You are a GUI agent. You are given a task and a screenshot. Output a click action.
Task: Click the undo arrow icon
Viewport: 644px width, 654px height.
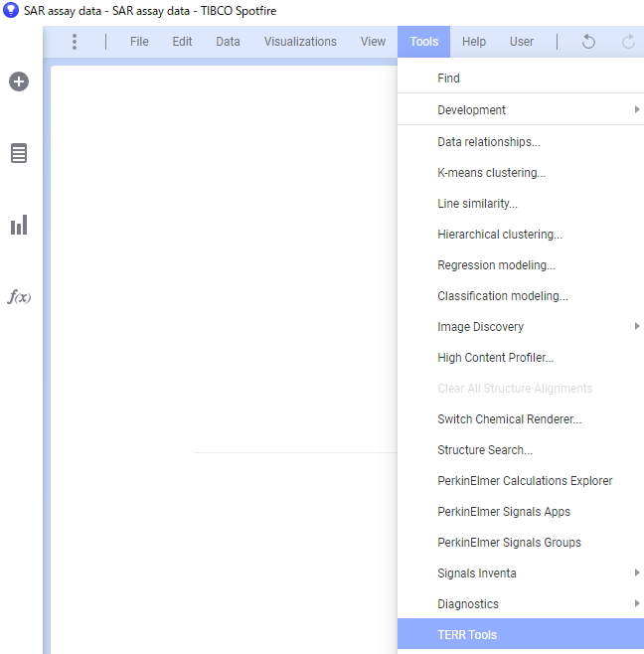click(588, 42)
